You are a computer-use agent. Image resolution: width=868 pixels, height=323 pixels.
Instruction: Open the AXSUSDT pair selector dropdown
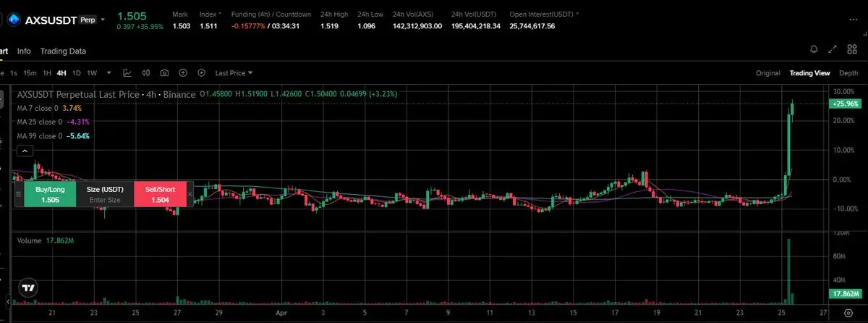click(x=103, y=20)
